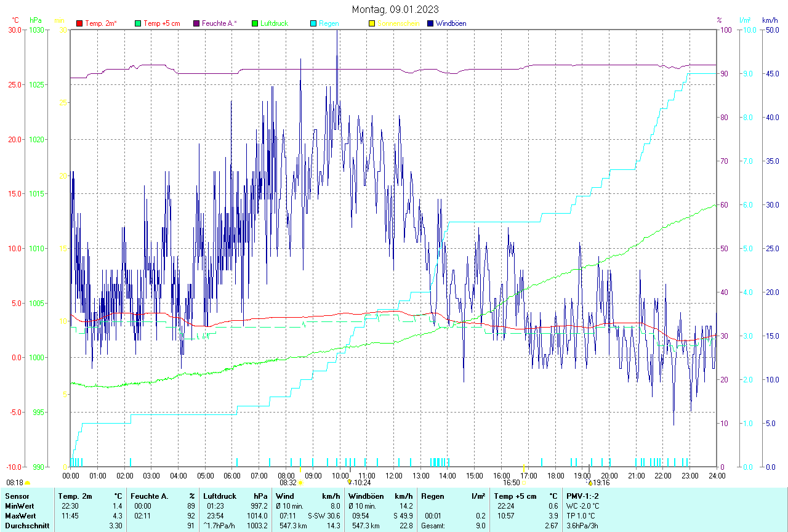The width and height of the screenshot is (788, 532).
Task: Click the Feuchte A. column header in table
Action: click(150, 496)
